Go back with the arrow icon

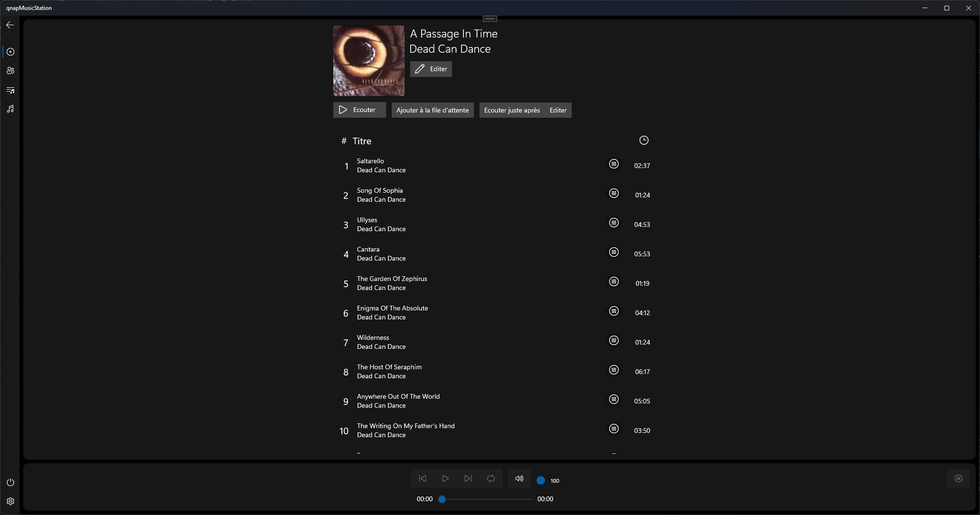(x=10, y=25)
